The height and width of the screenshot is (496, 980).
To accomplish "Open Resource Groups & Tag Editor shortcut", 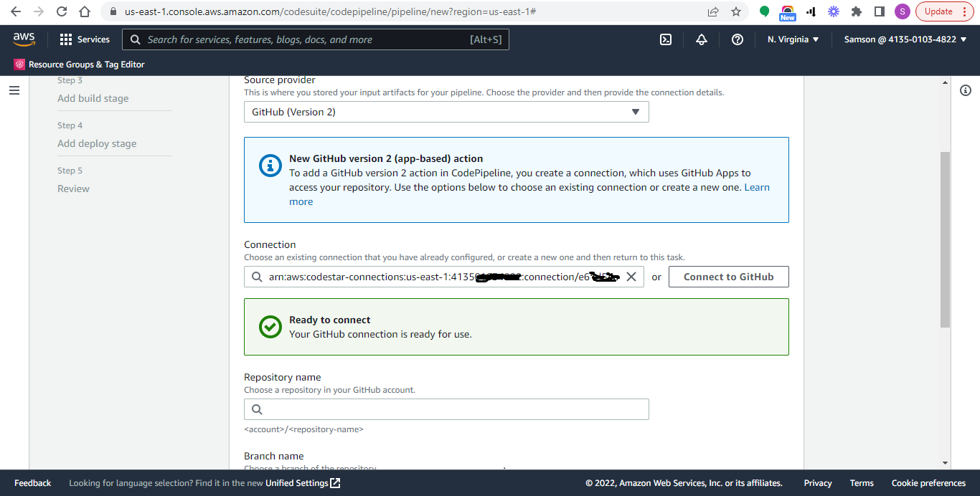I will click(x=80, y=65).
